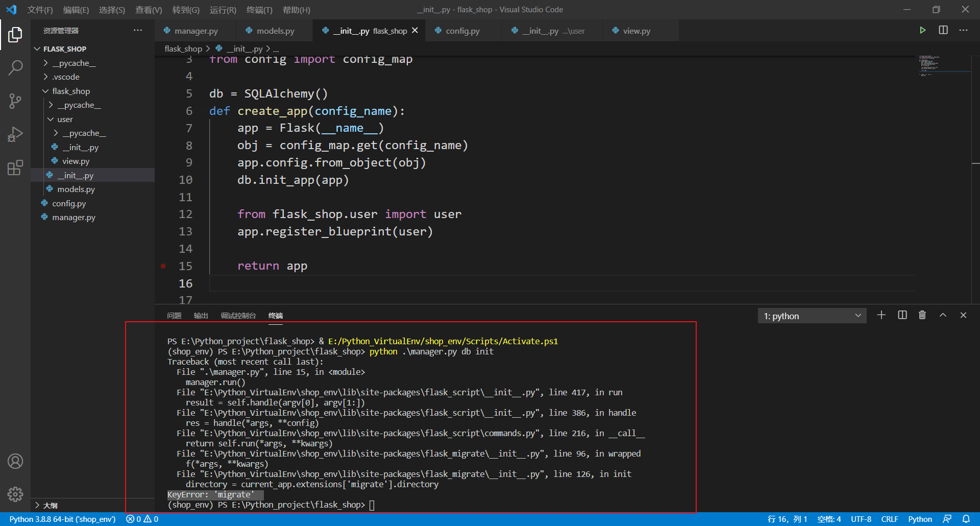Image resolution: width=980 pixels, height=526 pixels.
Task: Open the terminal selector dropdown '1: python'
Action: tap(812, 316)
